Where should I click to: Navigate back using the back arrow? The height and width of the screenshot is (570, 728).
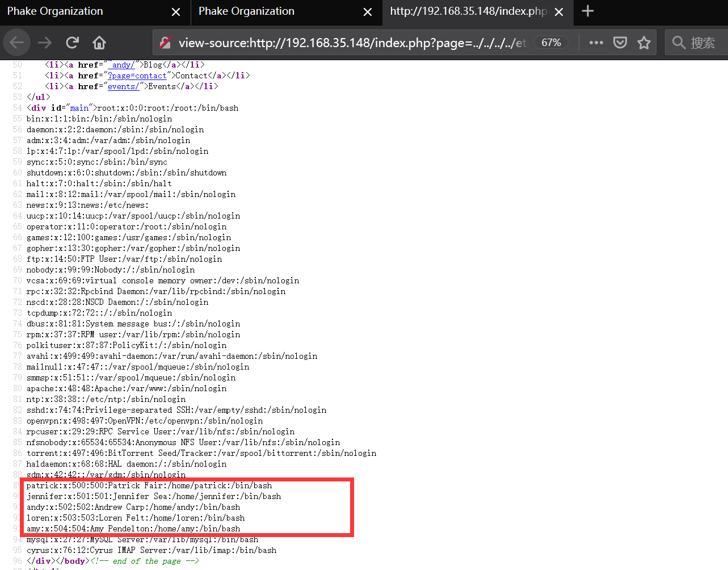click(x=16, y=42)
